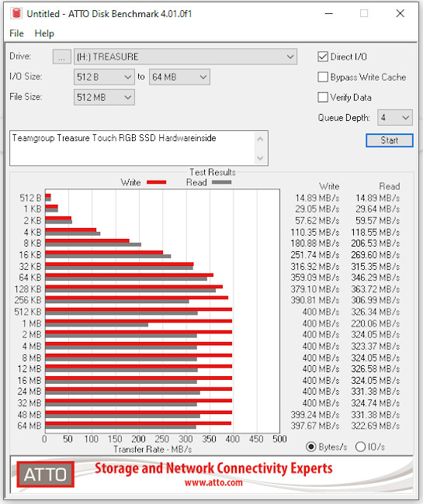This screenshot has height=504, width=423.
Task: Click the Storage and Network Connectivity Experts banner
Action: pos(213,468)
